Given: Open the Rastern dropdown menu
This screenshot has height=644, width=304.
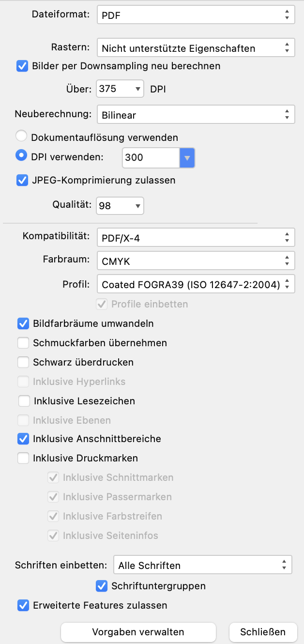Looking at the screenshot, I should coord(196,48).
